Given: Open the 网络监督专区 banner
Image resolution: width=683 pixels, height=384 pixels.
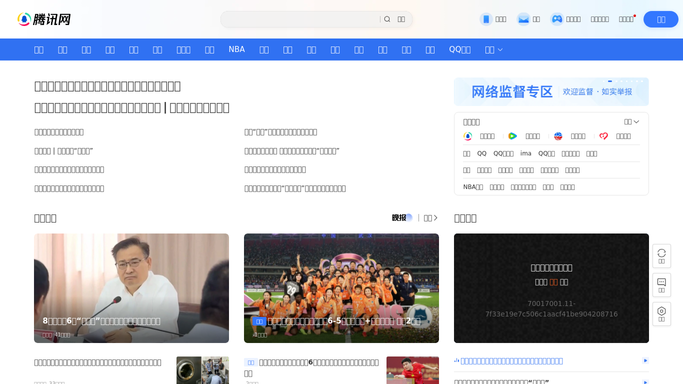Looking at the screenshot, I should coord(551,92).
